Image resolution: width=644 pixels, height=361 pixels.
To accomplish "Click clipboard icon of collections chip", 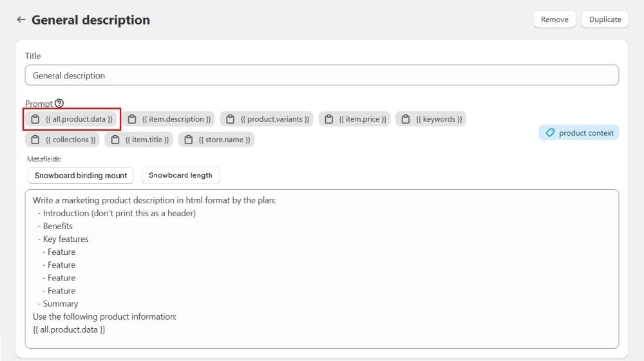I will click(36, 140).
